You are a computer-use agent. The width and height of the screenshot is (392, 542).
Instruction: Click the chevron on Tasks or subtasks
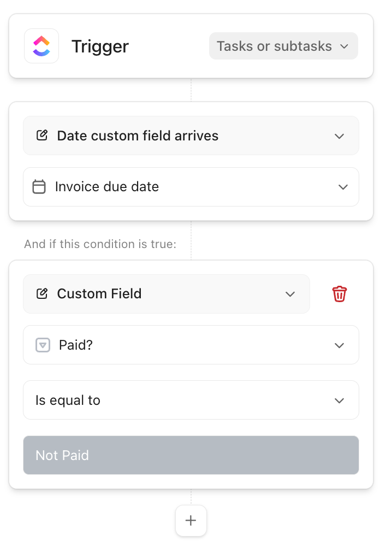(344, 46)
